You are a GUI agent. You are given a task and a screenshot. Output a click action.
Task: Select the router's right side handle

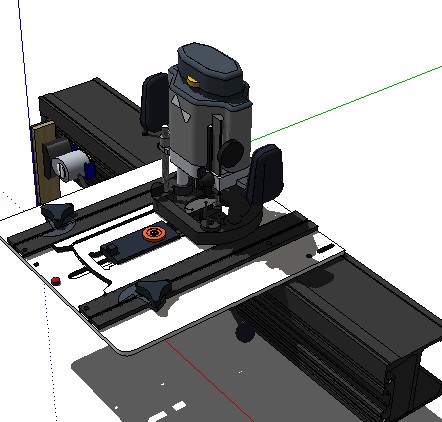(x=266, y=174)
